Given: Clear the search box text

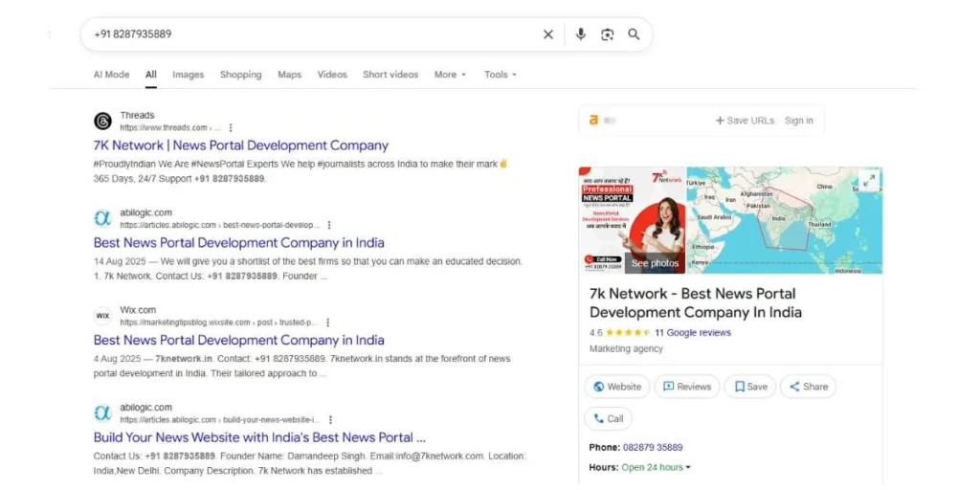Looking at the screenshot, I should pyautogui.click(x=547, y=34).
